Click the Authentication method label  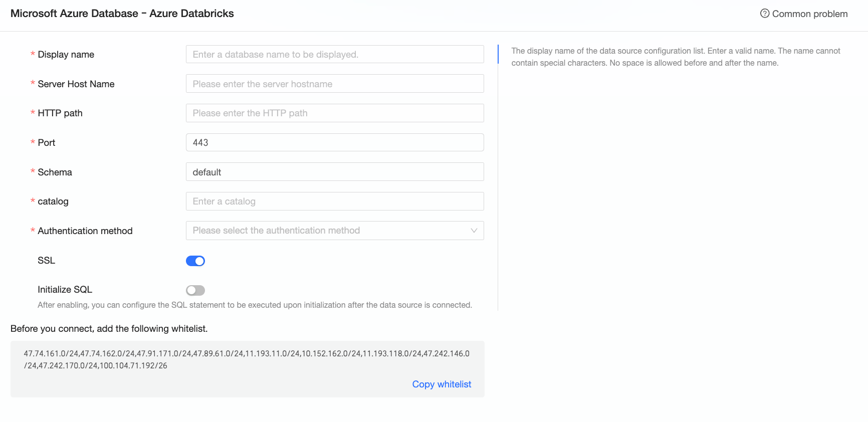85,231
